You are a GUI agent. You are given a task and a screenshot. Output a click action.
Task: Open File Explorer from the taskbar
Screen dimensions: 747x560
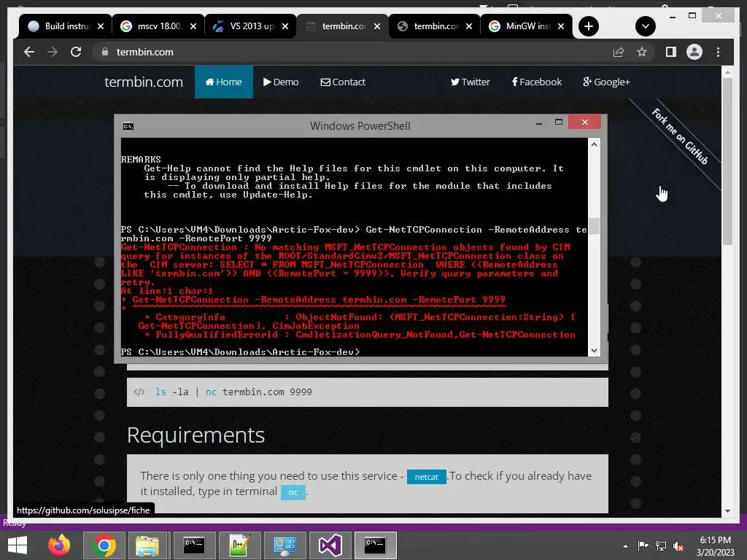[x=147, y=545]
